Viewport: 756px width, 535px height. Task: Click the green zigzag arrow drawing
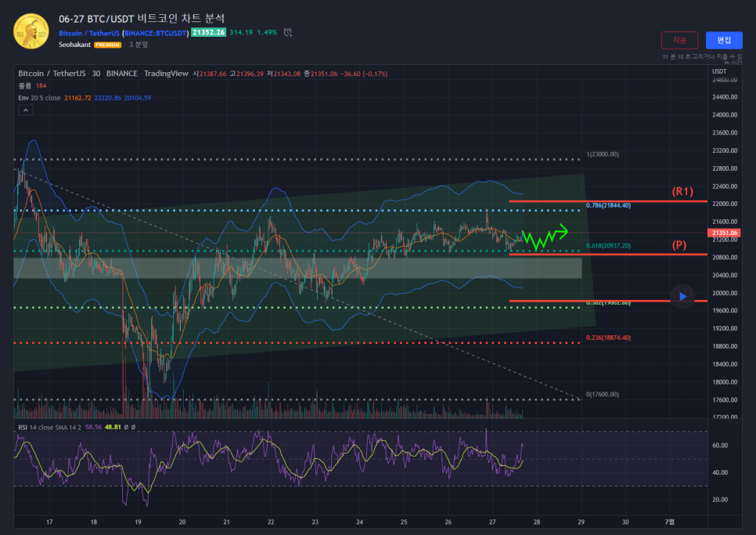tap(544, 237)
